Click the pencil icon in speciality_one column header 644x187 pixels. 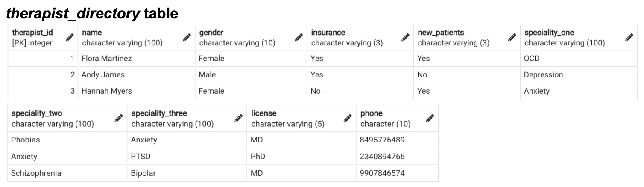(x=629, y=38)
